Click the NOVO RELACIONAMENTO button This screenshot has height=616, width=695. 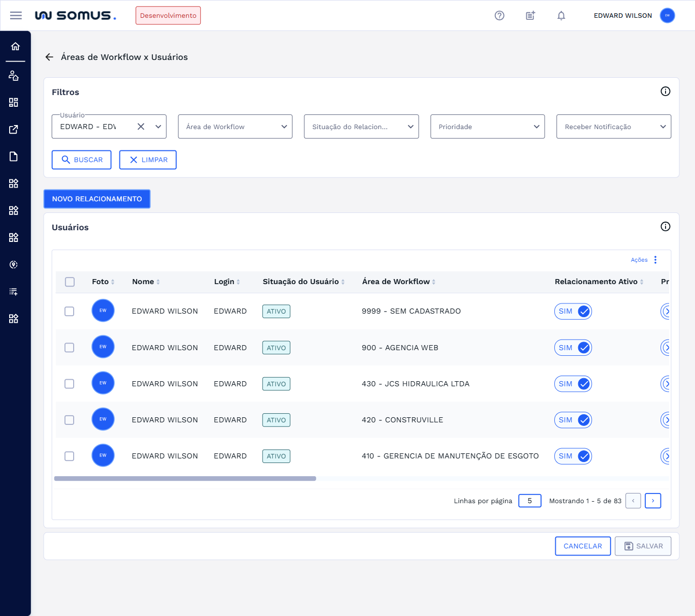tap(97, 199)
